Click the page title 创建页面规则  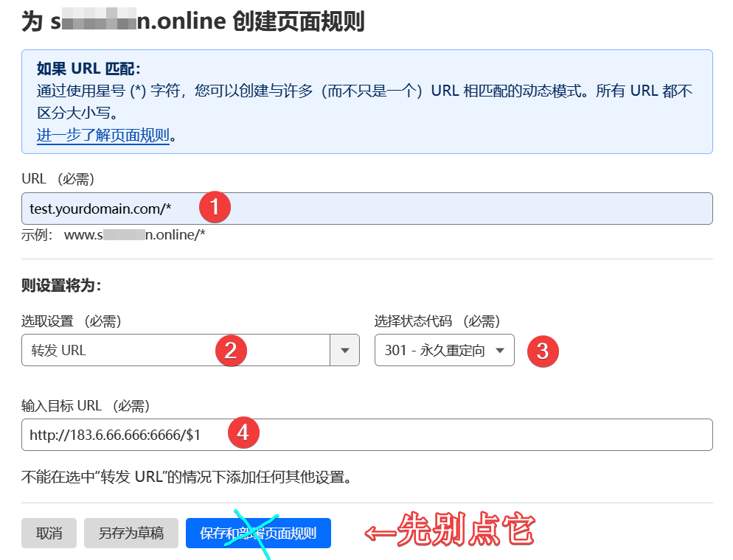click(298, 21)
